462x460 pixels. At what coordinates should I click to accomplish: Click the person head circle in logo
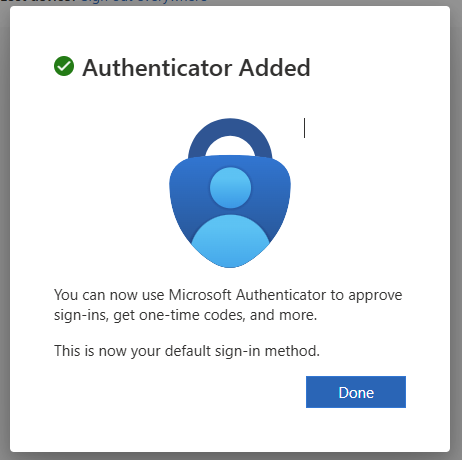click(230, 188)
